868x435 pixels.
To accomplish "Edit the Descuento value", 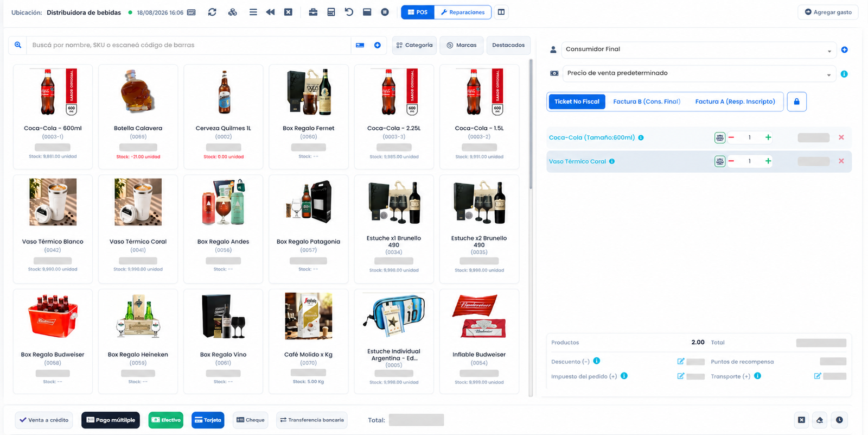I will (x=681, y=361).
